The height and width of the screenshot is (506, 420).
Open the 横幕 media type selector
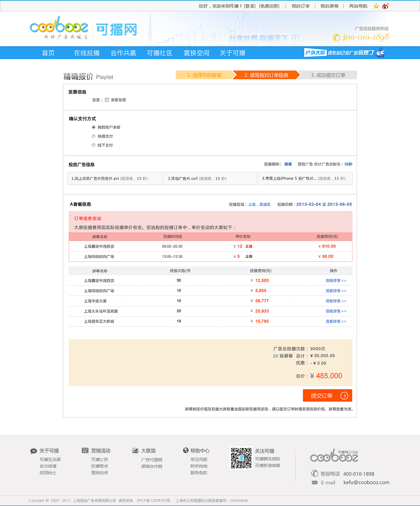288,164
